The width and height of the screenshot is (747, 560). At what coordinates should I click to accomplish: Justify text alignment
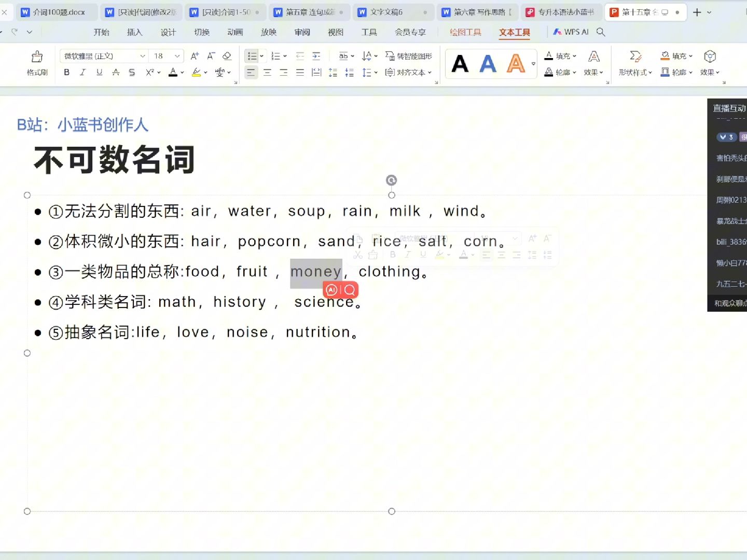click(x=300, y=73)
